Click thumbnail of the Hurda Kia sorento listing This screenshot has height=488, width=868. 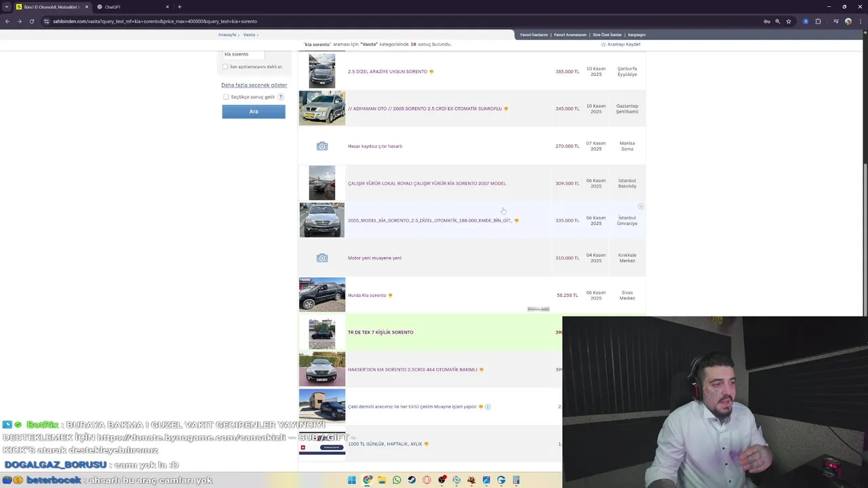[x=322, y=295]
